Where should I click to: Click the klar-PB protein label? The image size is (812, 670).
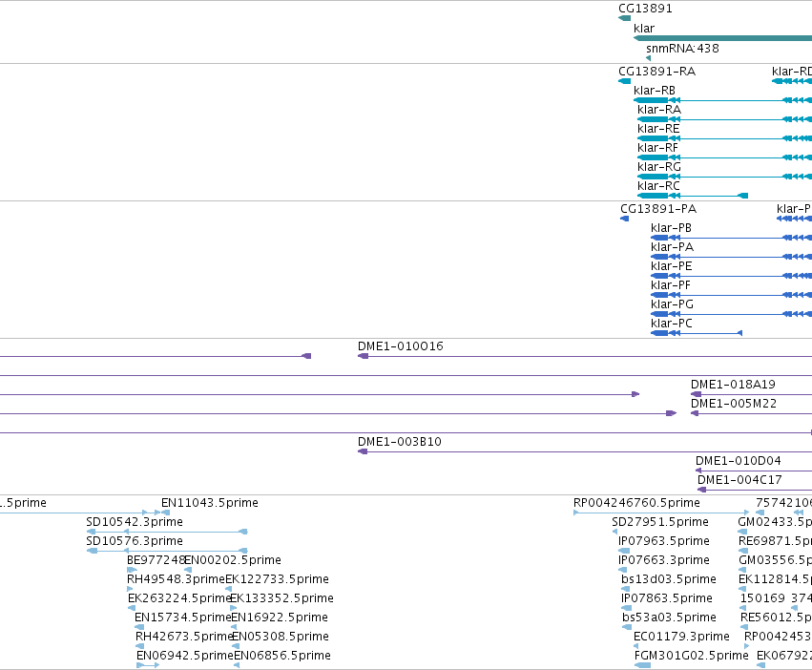671,228
